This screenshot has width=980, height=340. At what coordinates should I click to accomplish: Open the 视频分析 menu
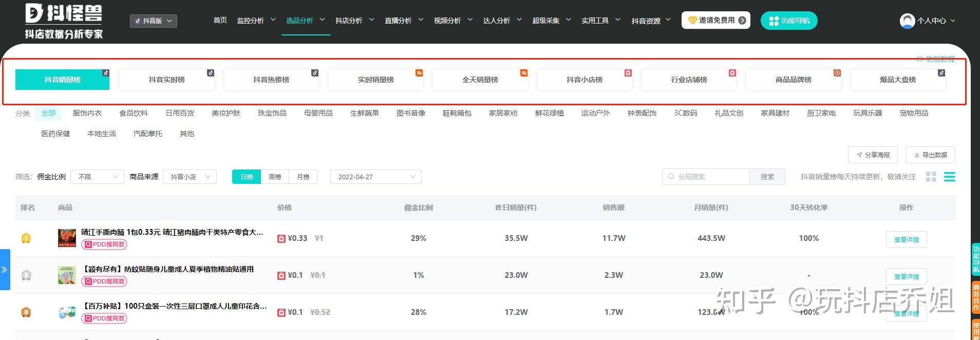[453, 21]
